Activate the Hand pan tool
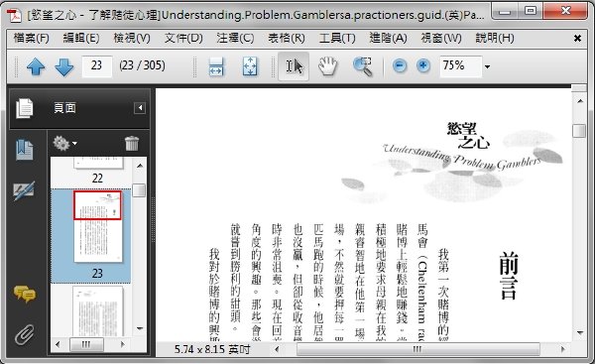 click(327, 66)
